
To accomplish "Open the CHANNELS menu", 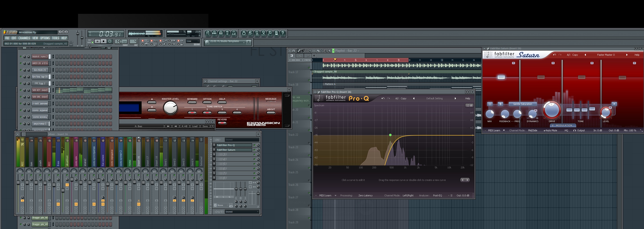I will coord(24,38).
